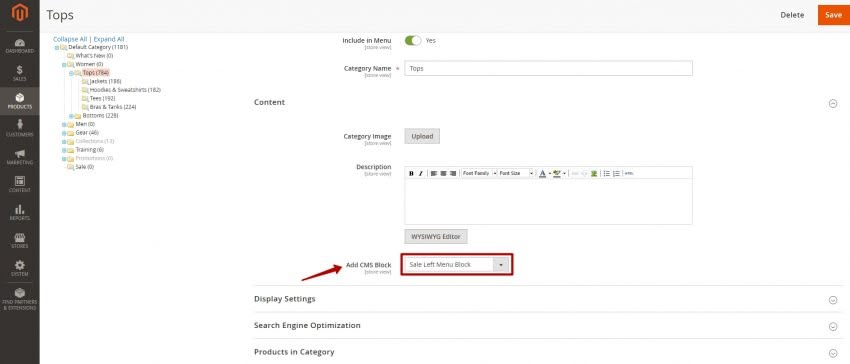Image resolution: width=850 pixels, height=364 pixels.
Task: Open the Font Size dropdown
Action: (x=516, y=174)
